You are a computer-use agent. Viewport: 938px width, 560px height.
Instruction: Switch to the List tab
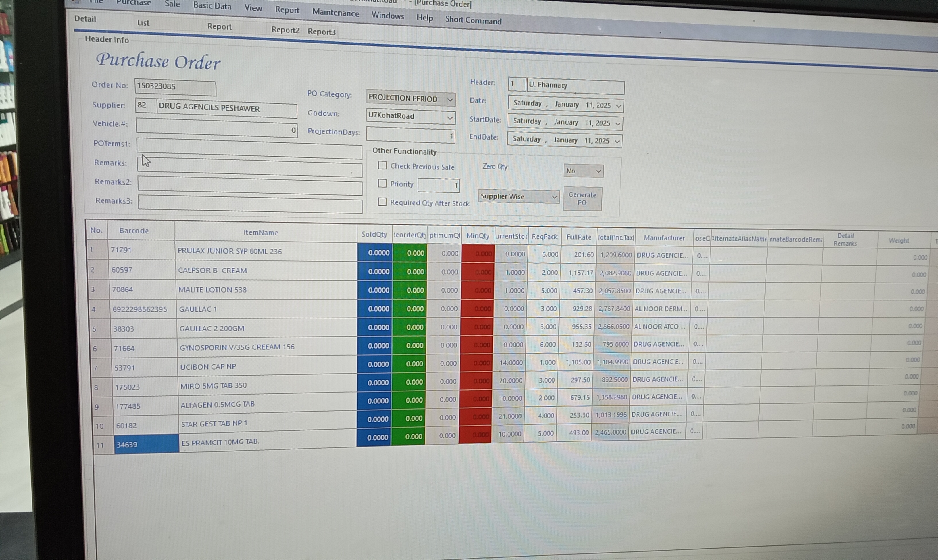point(143,23)
